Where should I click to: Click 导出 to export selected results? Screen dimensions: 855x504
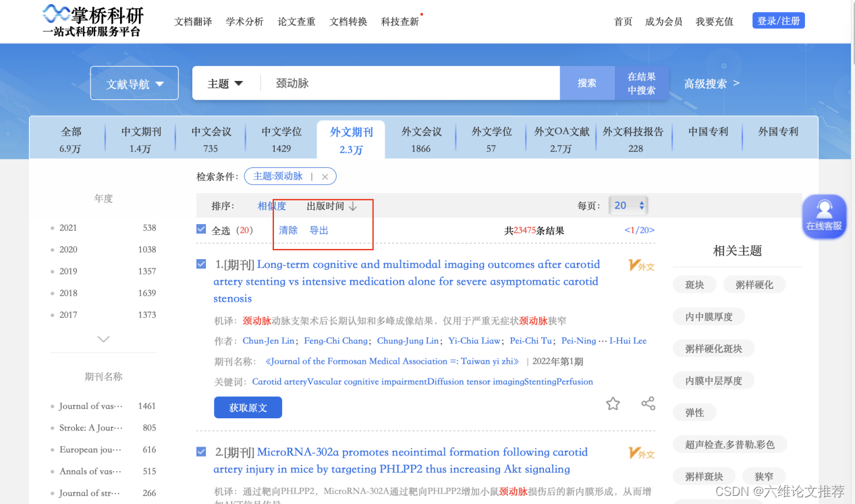tap(319, 230)
